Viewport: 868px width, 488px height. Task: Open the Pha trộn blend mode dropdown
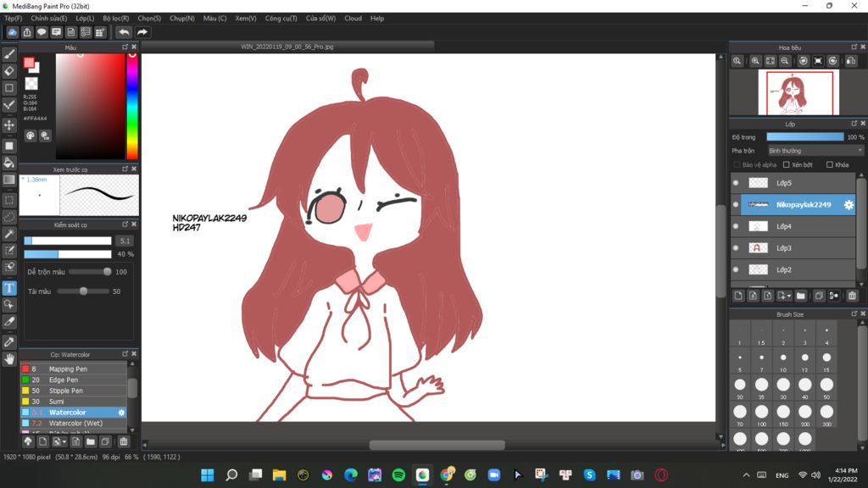pos(815,151)
